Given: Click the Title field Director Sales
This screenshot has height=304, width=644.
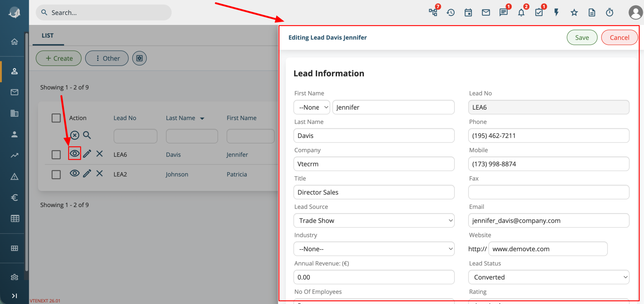Looking at the screenshot, I should (374, 192).
